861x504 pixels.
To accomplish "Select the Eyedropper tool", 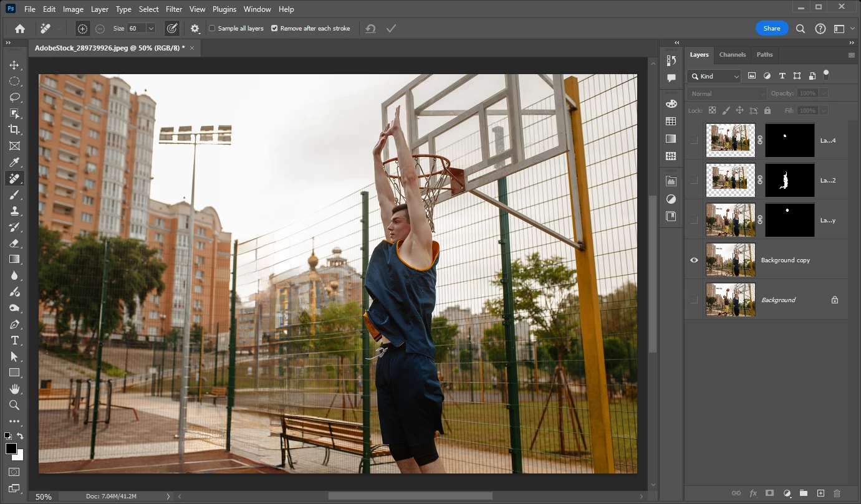I will [14, 163].
